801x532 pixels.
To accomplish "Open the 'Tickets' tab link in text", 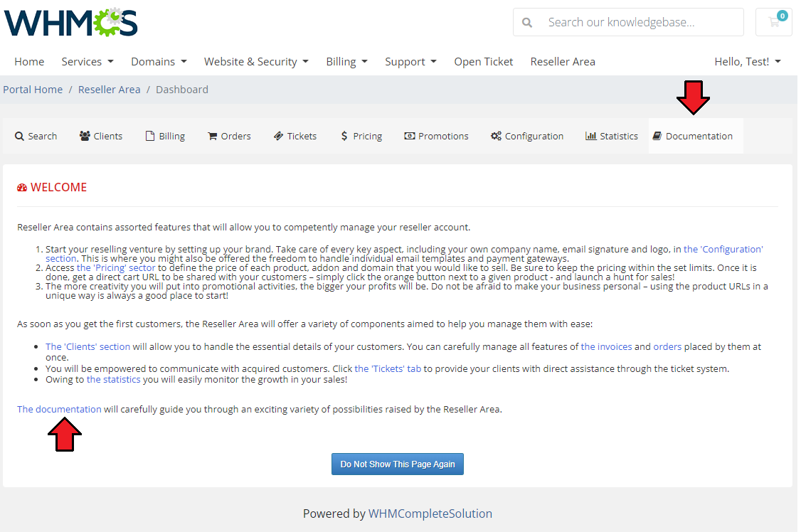I will [388, 368].
